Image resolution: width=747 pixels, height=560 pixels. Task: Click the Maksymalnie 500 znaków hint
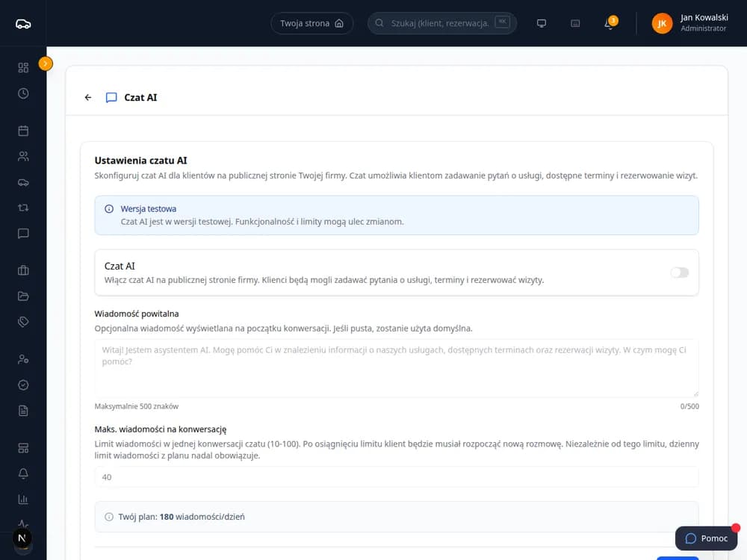[136, 406]
